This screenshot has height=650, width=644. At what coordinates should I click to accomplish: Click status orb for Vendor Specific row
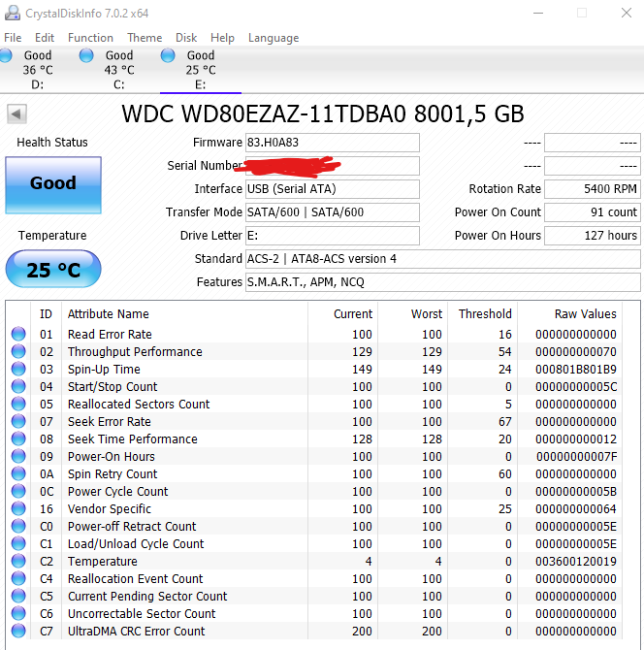18,508
